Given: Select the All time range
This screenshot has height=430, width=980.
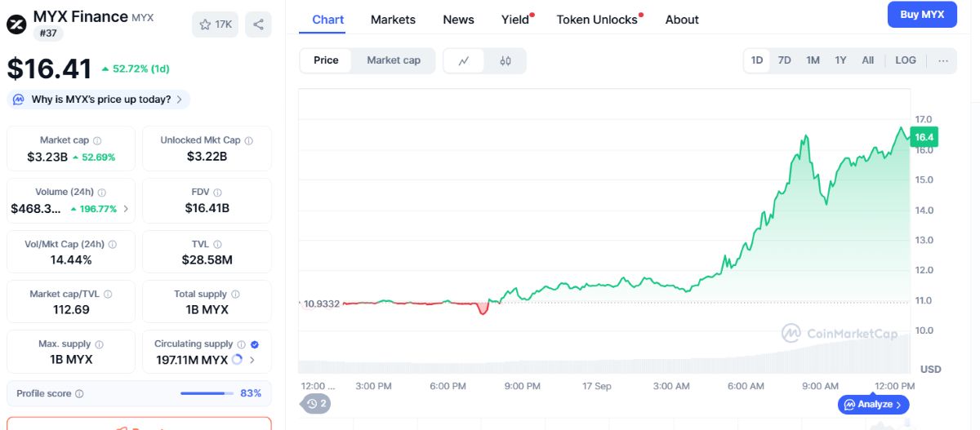Looking at the screenshot, I should pos(867,60).
